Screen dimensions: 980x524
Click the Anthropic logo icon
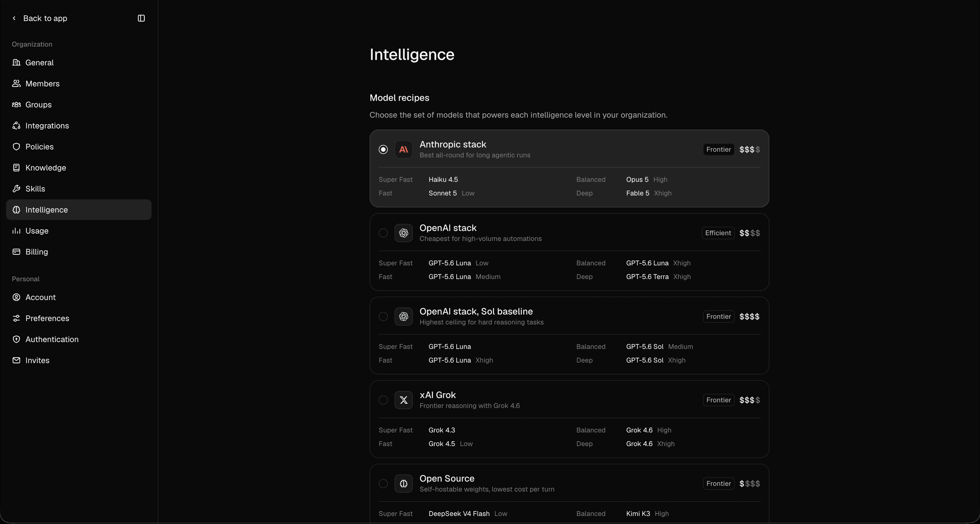click(404, 149)
